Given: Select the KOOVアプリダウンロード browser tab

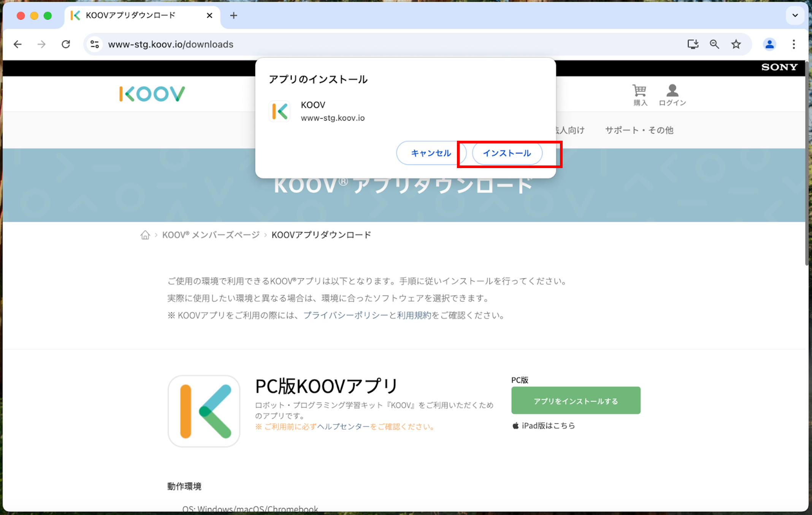Looking at the screenshot, I should coord(130,15).
